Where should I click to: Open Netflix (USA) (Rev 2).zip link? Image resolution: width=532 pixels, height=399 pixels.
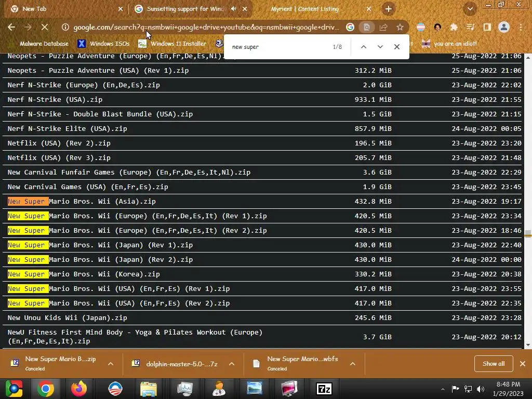pyautogui.click(x=59, y=143)
